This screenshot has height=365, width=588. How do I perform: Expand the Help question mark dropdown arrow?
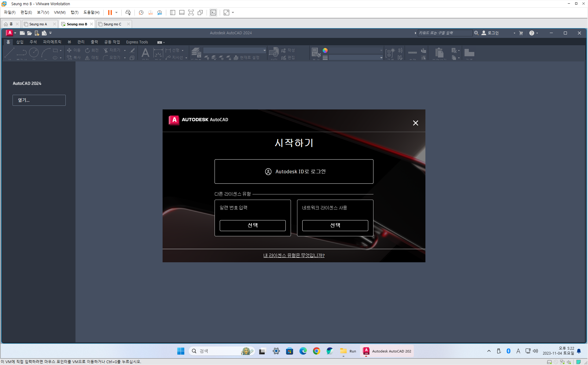coord(537,33)
